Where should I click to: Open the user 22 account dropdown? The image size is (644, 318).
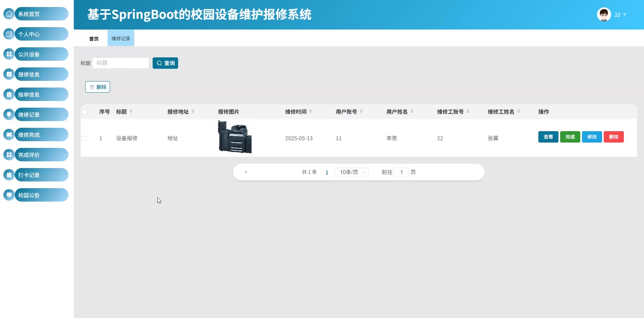tap(620, 15)
